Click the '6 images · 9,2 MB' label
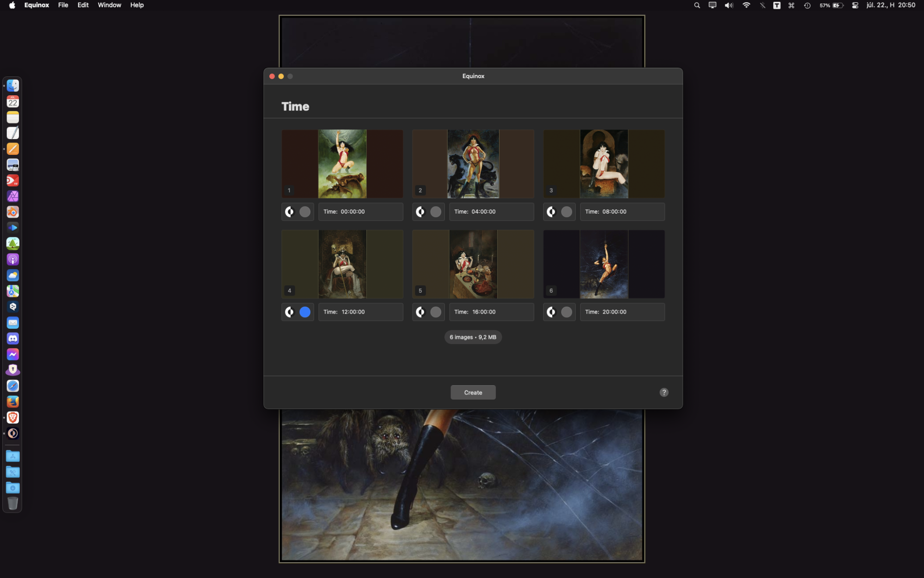The width and height of the screenshot is (924, 578). click(473, 337)
